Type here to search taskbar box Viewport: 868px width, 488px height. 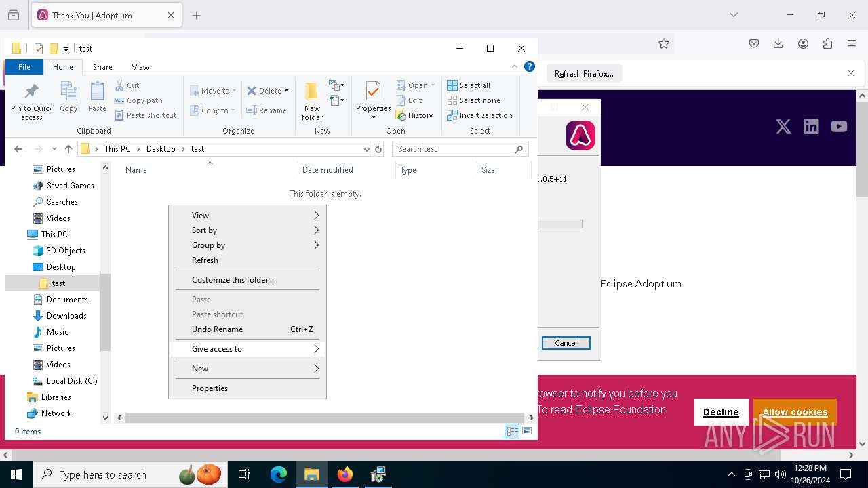tap(130, 474)
